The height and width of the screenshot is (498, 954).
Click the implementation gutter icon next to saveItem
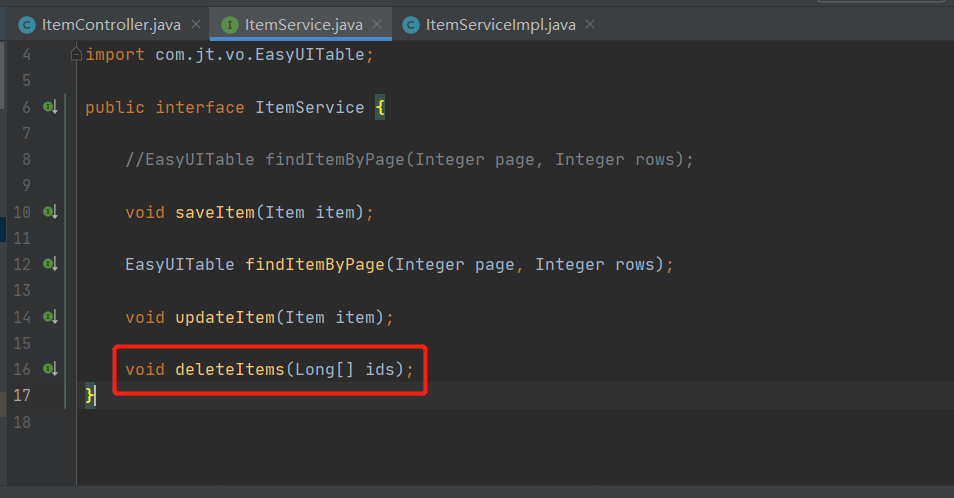[x=50, y=212]
